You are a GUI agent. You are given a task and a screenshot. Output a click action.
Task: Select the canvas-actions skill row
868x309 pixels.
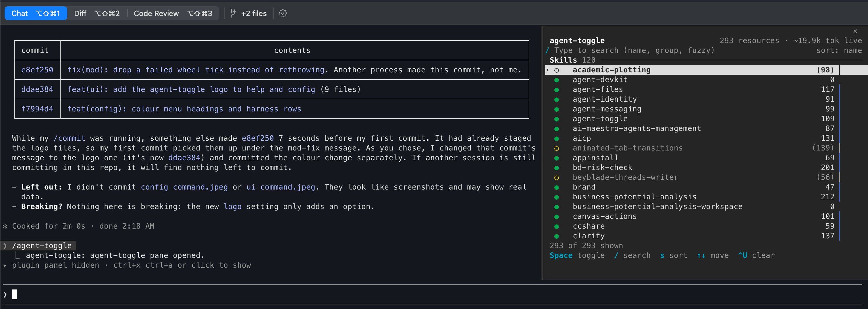[x=693, y=216]
